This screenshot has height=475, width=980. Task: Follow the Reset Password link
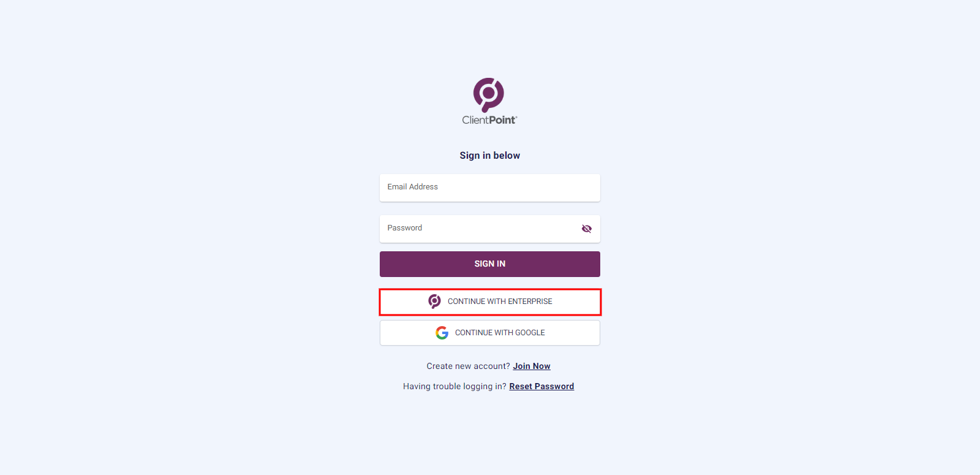[x=541, y=386]
